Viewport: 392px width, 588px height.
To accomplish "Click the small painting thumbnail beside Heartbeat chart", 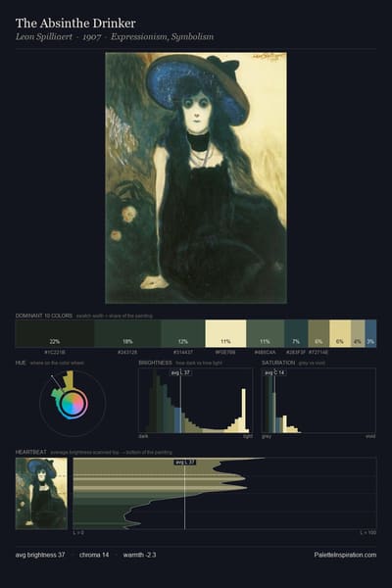I will (x=41, y=494).
